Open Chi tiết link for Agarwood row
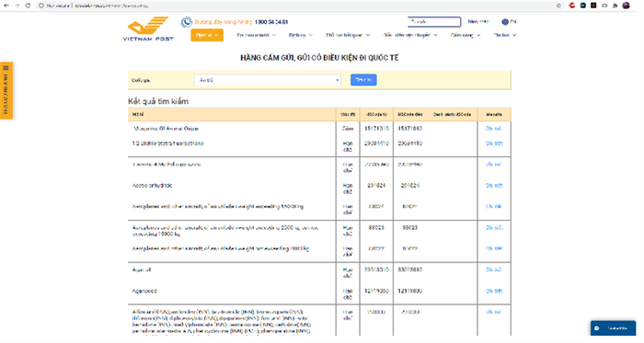The height and width of the screenshot is (343, 644). [494, 291]
